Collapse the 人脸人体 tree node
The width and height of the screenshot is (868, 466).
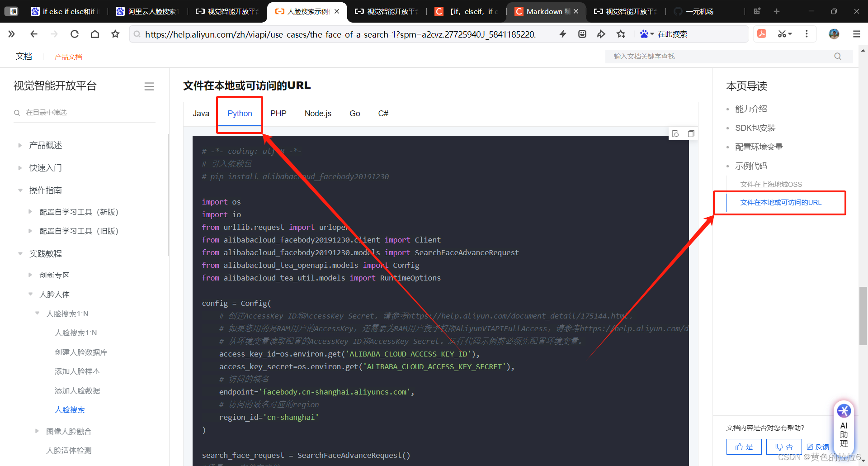tap(30, 294)
